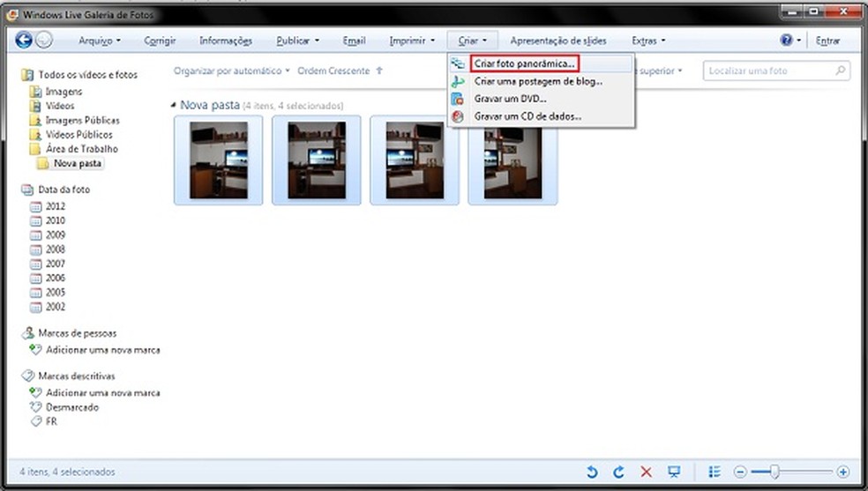
Task: Click the Marcas descritivas tag icon
Action: pos(27,376)
